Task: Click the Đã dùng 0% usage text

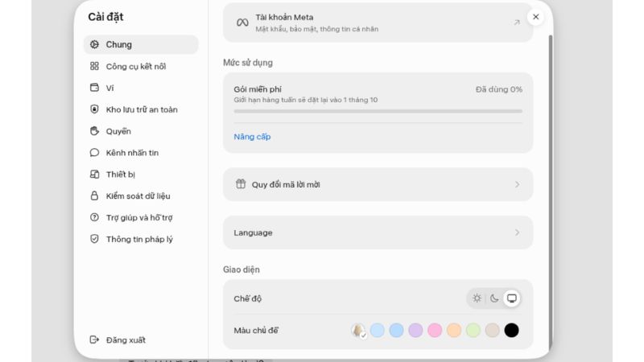Action: pos(499,89)
